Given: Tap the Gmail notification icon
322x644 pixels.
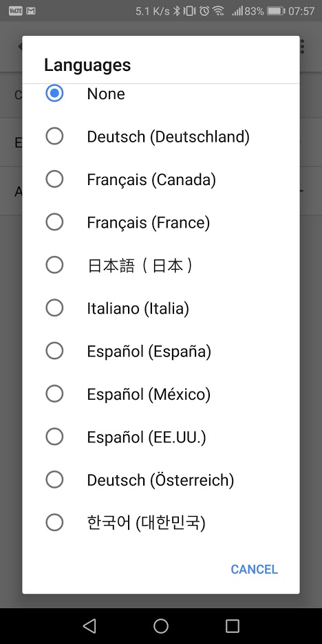Looking at the screenshot, I should coord(30,11).
